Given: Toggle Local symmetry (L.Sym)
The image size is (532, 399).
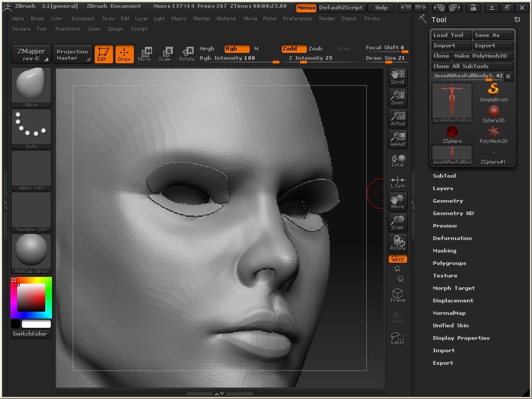Looking at the screenshot, I should pos(398,182).
